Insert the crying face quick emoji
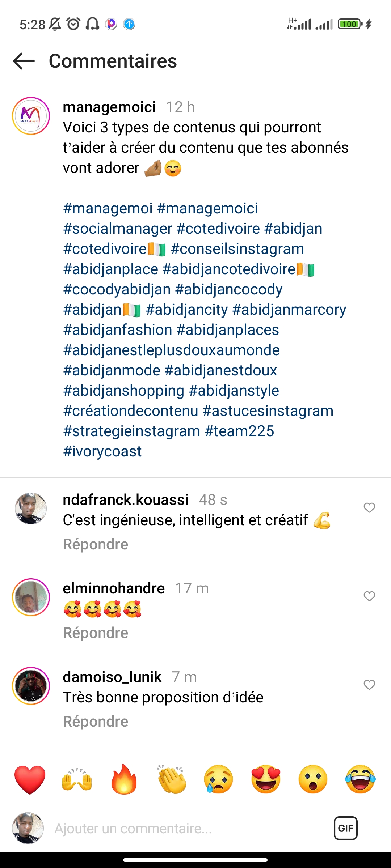This screenshot has width=391, height=868. tap(219, 779)
